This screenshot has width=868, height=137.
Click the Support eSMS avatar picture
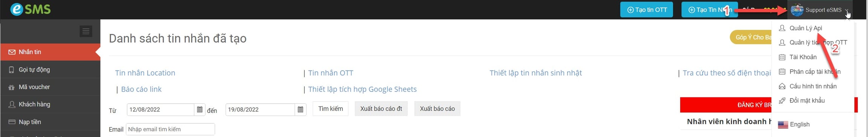[x=797, y=10]
